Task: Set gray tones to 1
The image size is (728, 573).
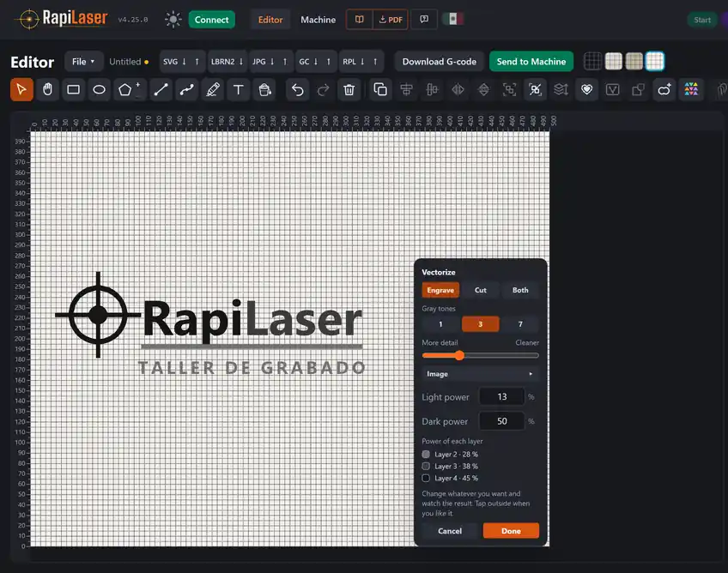Action: [440, 324]
